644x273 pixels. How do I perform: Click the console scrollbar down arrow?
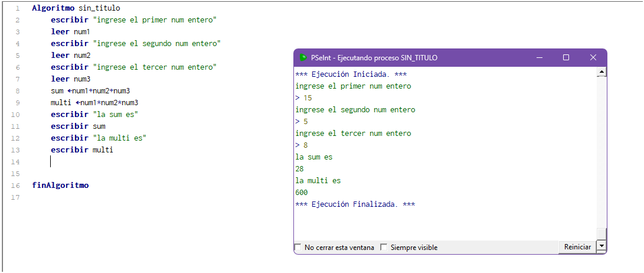pyautogui.click(x=601, y=246)
